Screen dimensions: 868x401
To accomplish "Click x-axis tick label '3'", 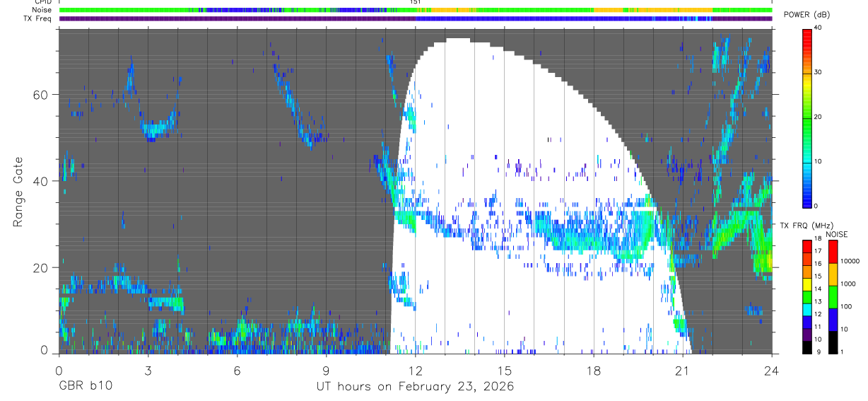I will click(148, 370).
